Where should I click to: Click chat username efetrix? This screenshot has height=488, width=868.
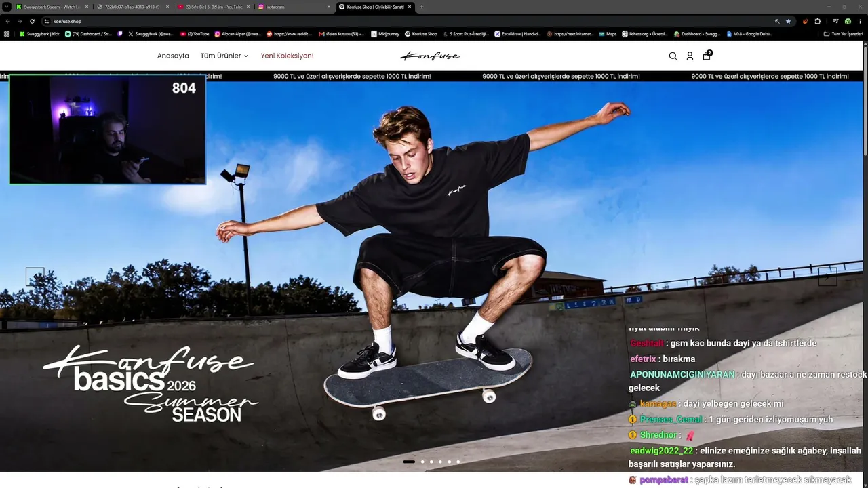(643, 359)
